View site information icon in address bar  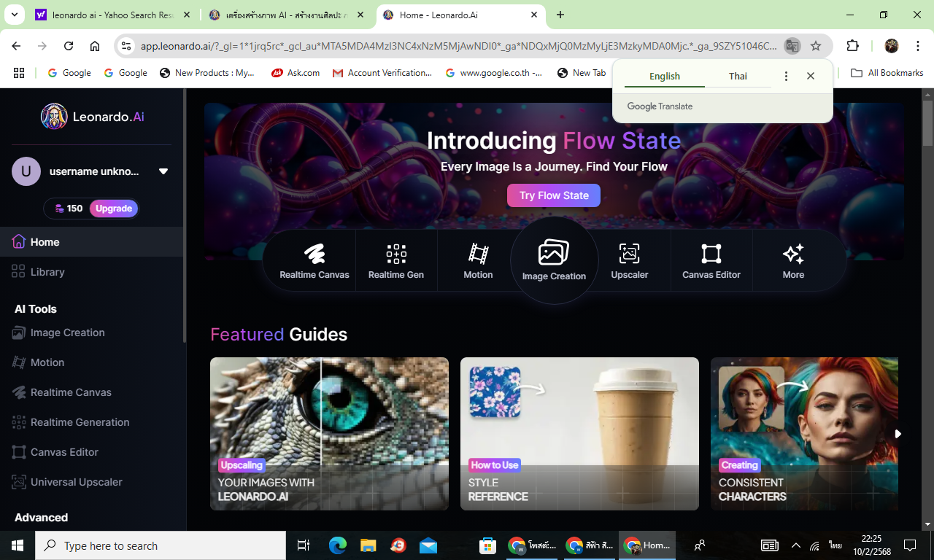pyautogui.click(x=126, y=46)
